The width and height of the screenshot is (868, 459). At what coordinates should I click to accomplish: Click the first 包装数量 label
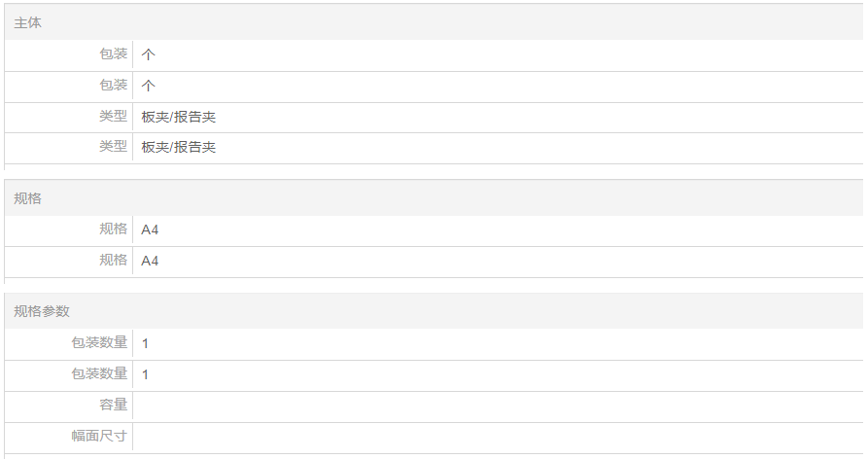(99, 343)
